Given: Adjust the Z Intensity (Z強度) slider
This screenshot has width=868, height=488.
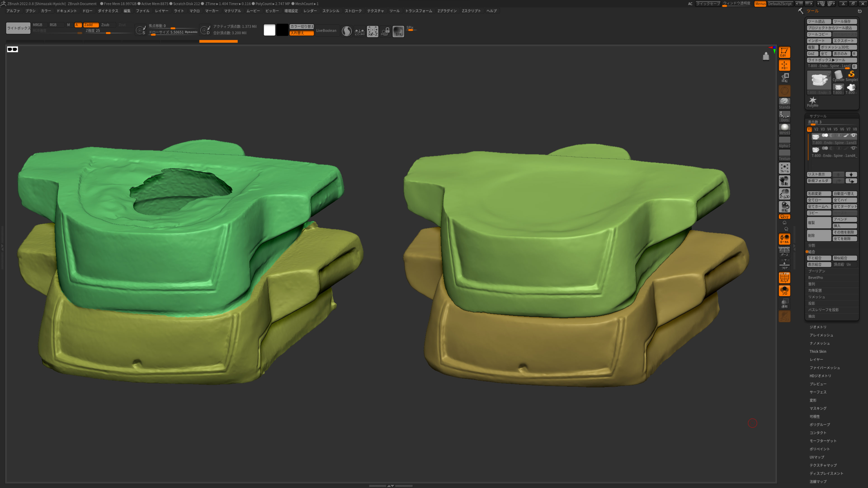Looking at the screenshot, I should 109,31.
